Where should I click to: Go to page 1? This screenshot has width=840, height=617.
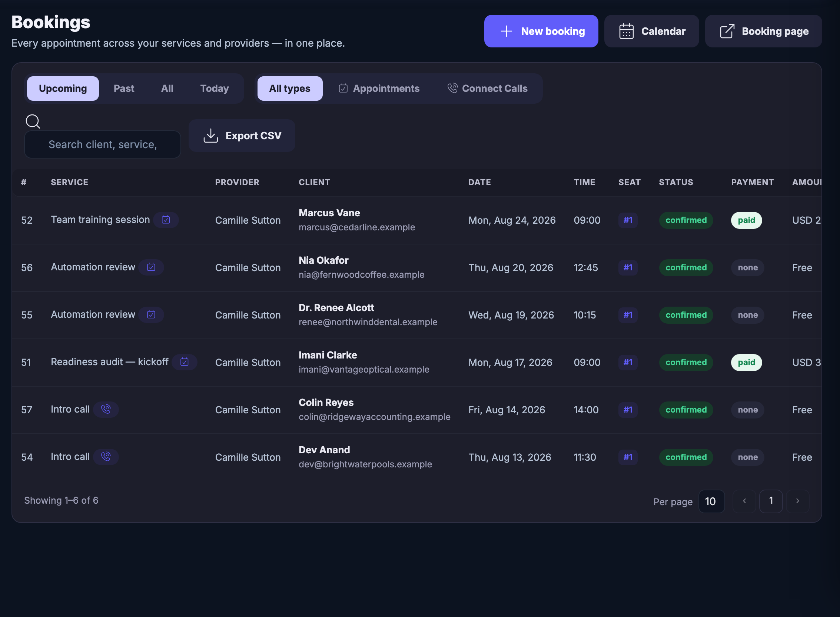[x=771, y=501]
